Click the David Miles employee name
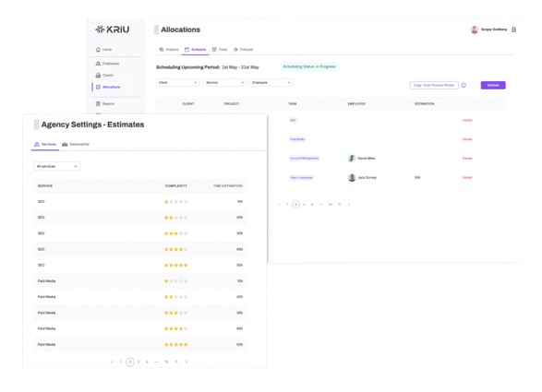The width and height of the screenshot is (542, 392). click(x=367, y=158)
